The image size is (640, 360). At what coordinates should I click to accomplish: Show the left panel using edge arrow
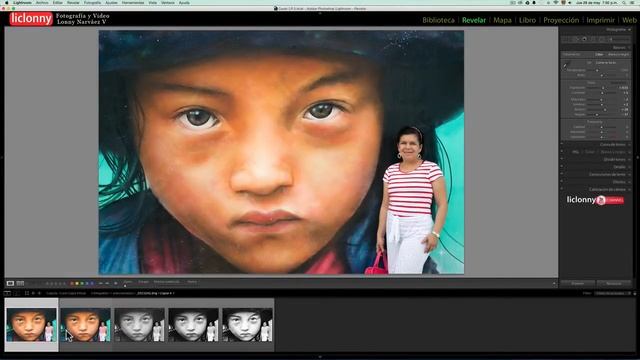point(2,157)
